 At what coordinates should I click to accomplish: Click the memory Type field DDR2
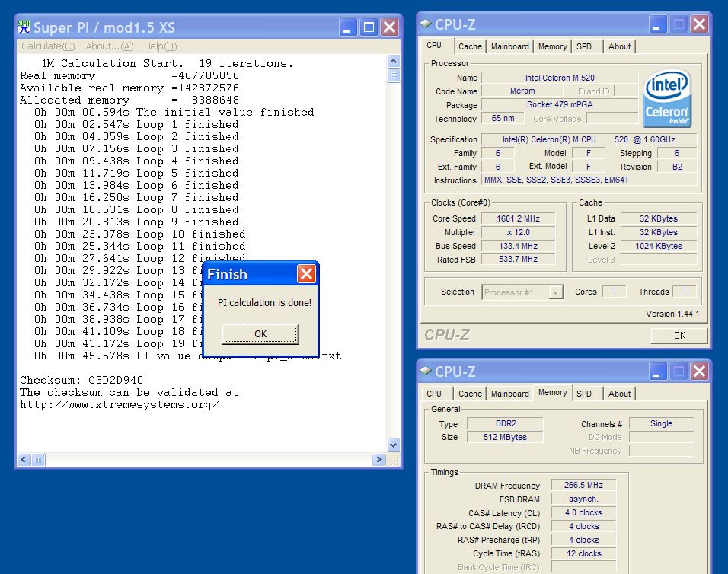pos(505,423)
